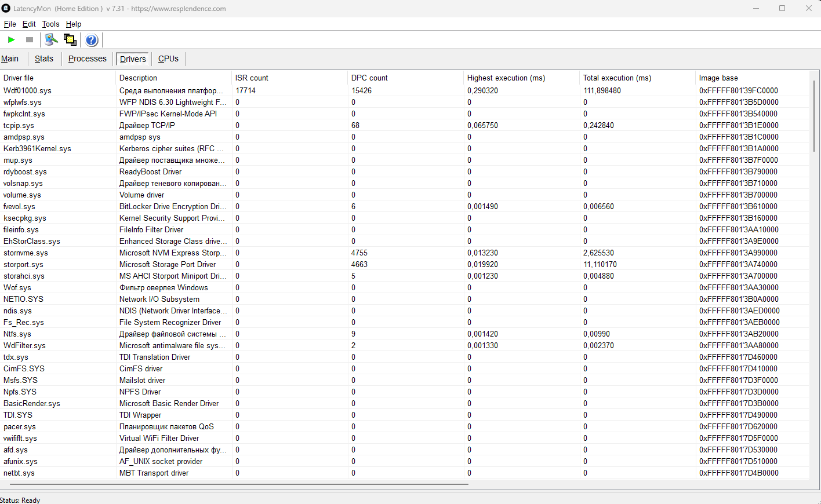This screenshot has width=821, height=504.
Task: Select the CimFS.SYS driver file name
Action: (24, 368)
